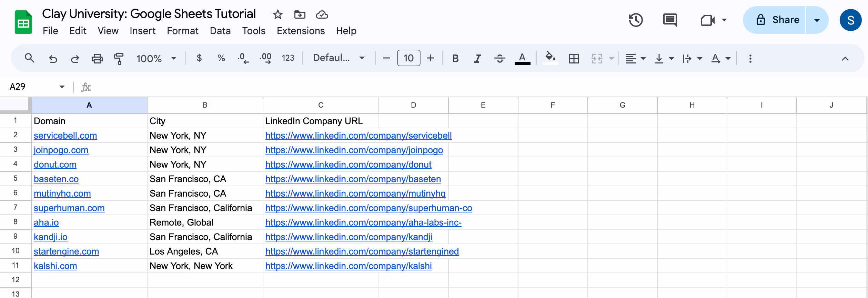Increase font size with plus button
This screenshot has height=298, width=868.
tap(430, 58)
